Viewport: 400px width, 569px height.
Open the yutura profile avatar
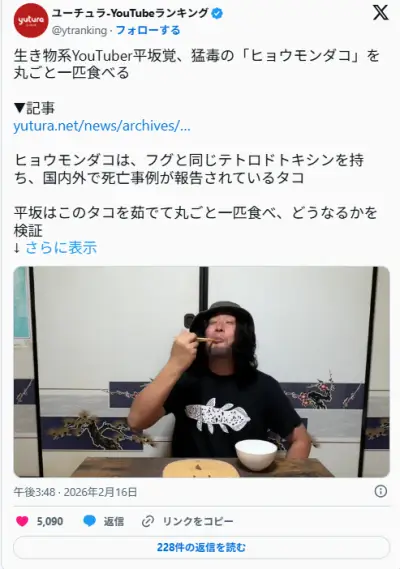pos(30,20)
